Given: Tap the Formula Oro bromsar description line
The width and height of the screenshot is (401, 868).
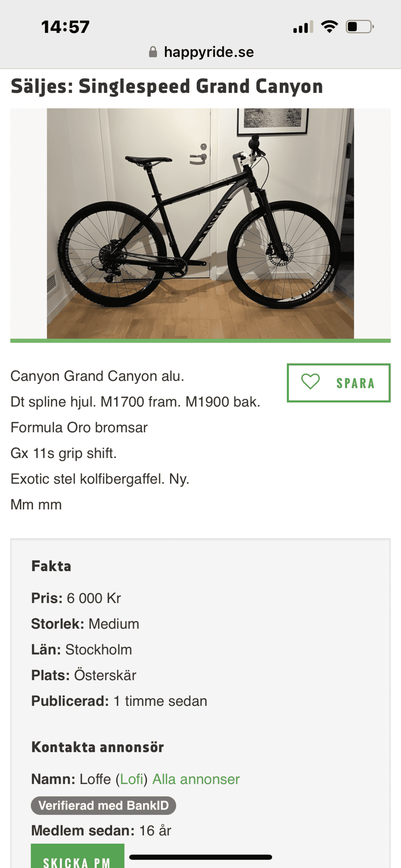Looking at the screenshot, I should pos(79,427).
